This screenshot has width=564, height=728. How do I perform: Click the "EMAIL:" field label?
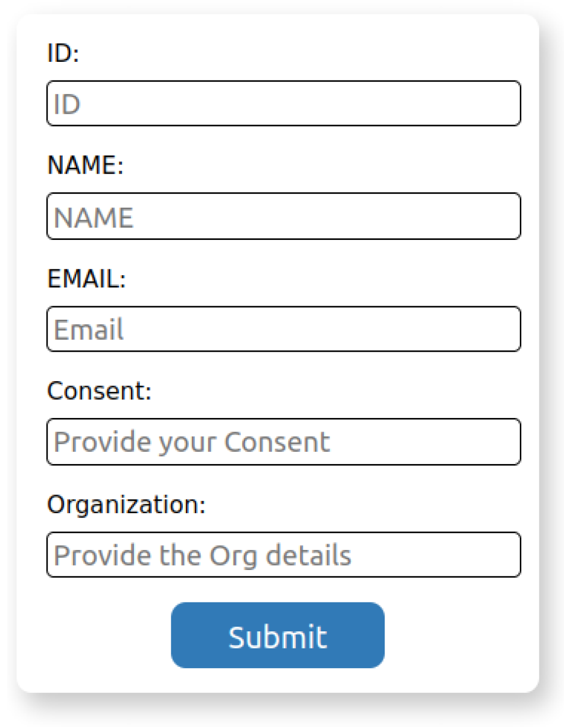tap(87, 279)
